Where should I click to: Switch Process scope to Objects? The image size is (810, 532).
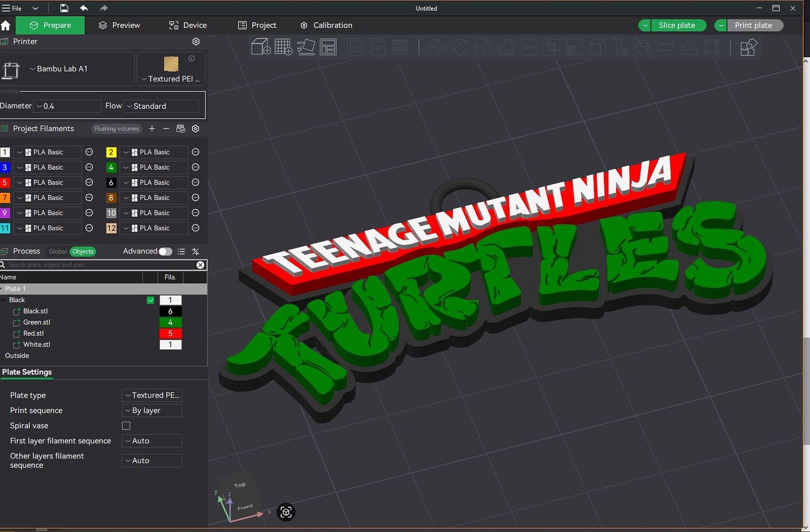83,251
